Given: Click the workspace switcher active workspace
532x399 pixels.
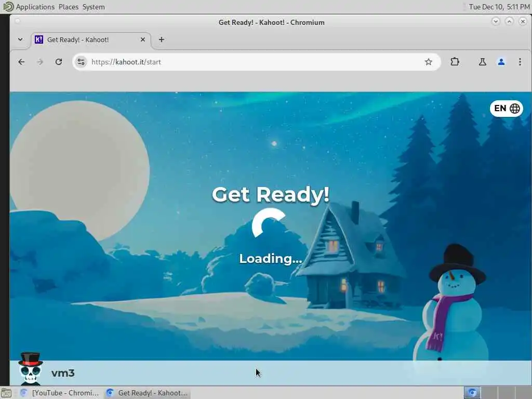Looking at the screenshot, I should tap(472, 393).
